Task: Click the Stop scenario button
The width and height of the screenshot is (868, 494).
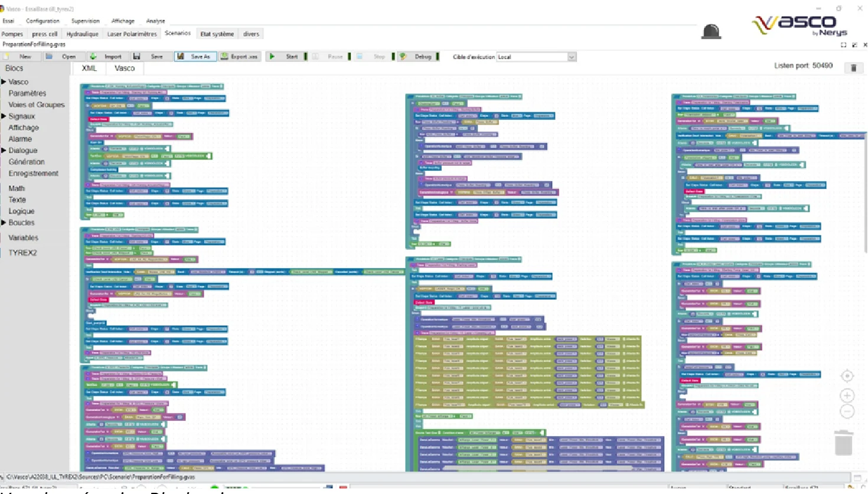Action: [374, 57]
